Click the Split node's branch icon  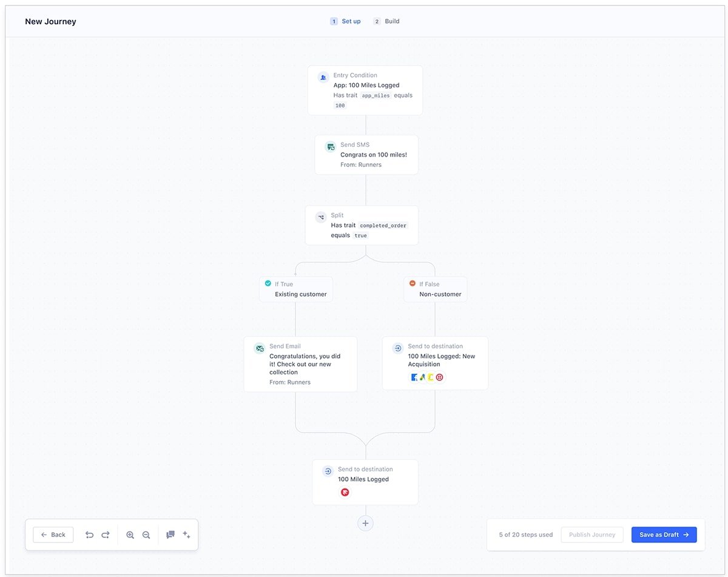[x=321, y=217]
